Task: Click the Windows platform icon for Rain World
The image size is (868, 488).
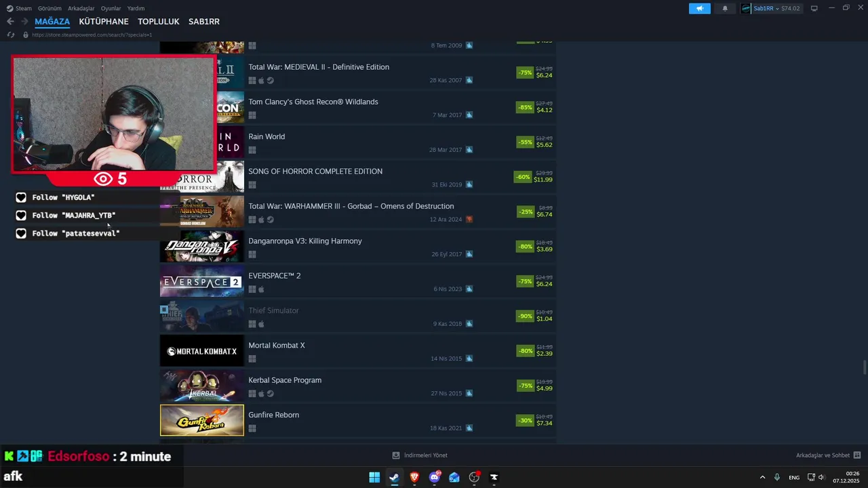Action: point(252,150)
